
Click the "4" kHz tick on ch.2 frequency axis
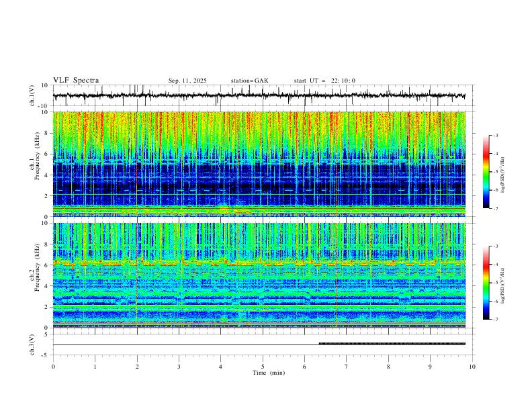tap(47, 286)
